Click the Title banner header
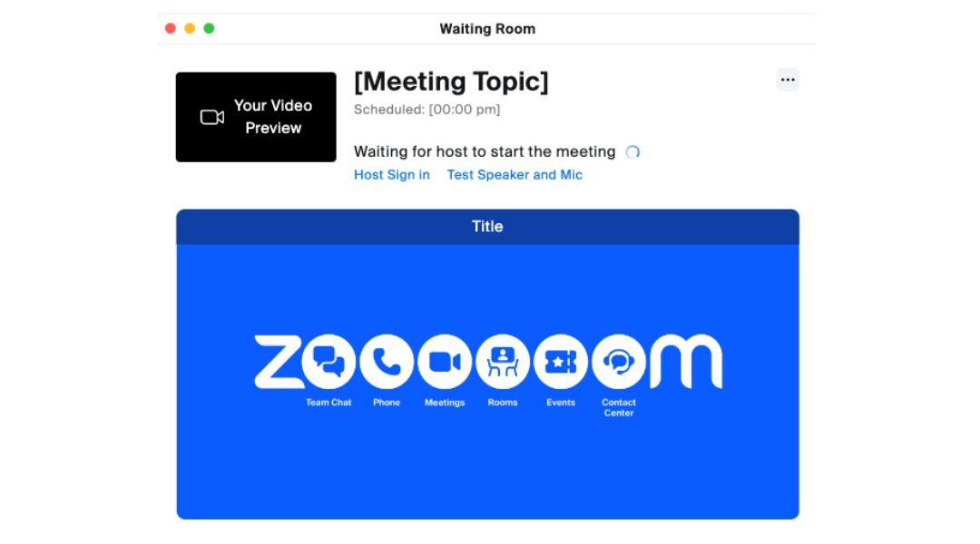 pyautogui.click(x=487, y=227)
